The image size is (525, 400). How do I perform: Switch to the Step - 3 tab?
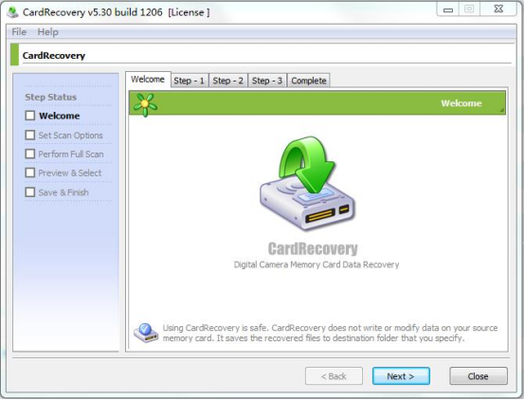point(267,81)
